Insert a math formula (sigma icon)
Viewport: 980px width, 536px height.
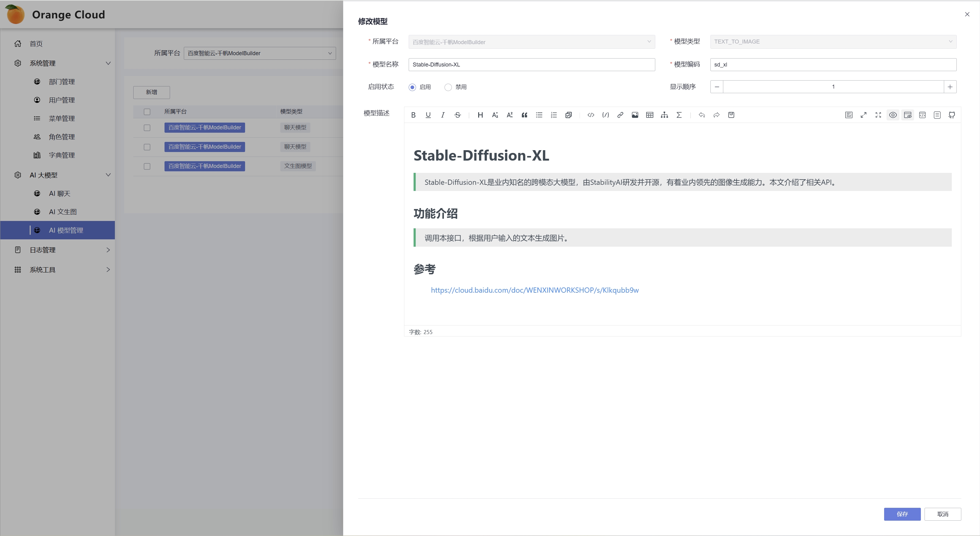(x=679, y=115)
